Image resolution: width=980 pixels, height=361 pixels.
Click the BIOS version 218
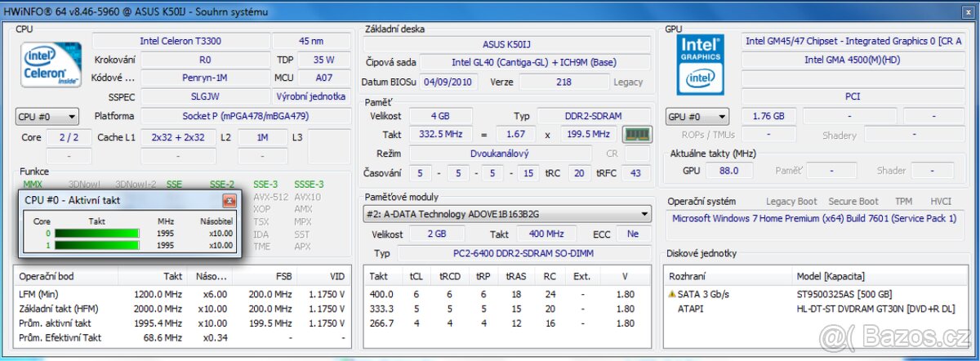point(563,82)
